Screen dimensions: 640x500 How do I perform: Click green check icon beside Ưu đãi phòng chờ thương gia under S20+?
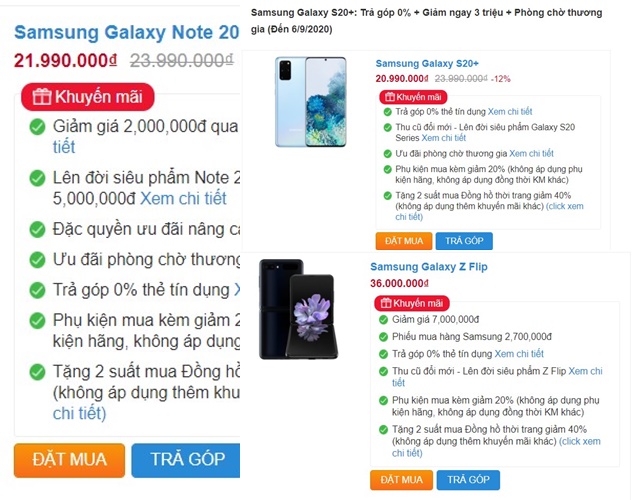click(x=387, y=154)
